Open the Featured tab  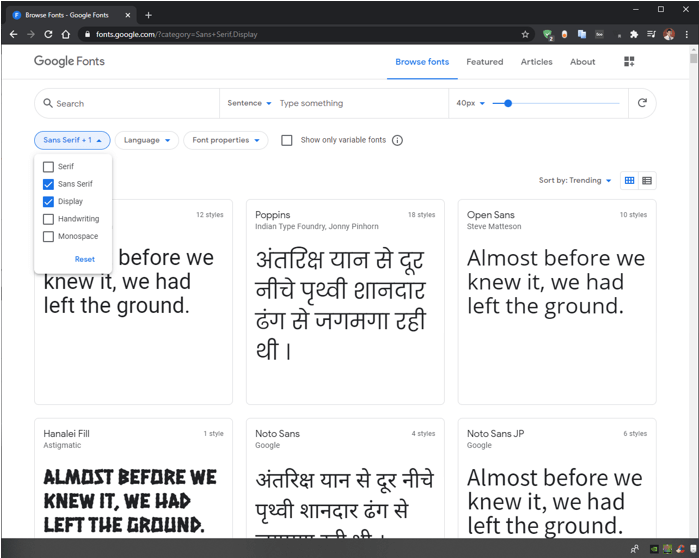click(x=485, y=62)
